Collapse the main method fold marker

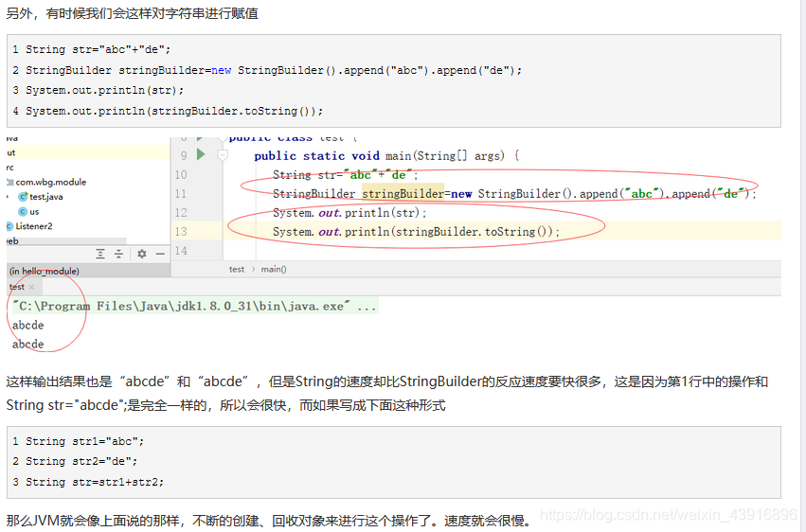coord(223,154)
